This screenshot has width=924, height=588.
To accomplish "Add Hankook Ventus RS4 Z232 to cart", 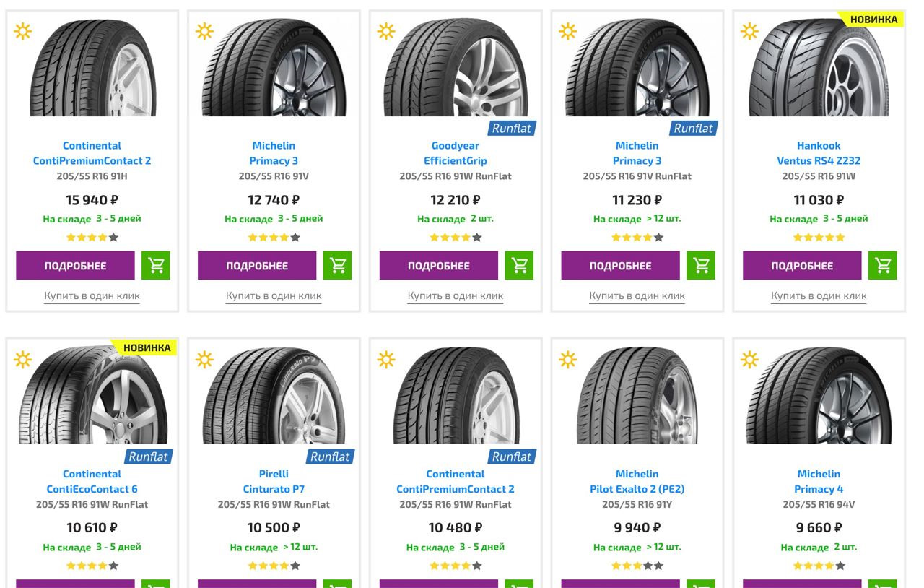I will point(882,266).
